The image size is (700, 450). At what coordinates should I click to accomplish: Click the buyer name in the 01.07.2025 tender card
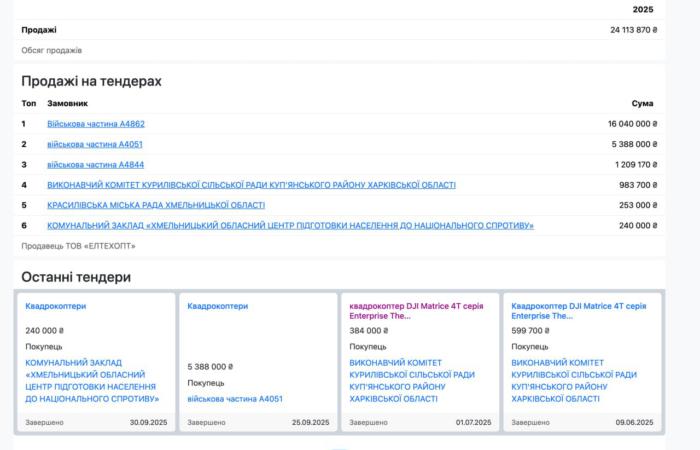pyautogui.click(x=411, y=380)
